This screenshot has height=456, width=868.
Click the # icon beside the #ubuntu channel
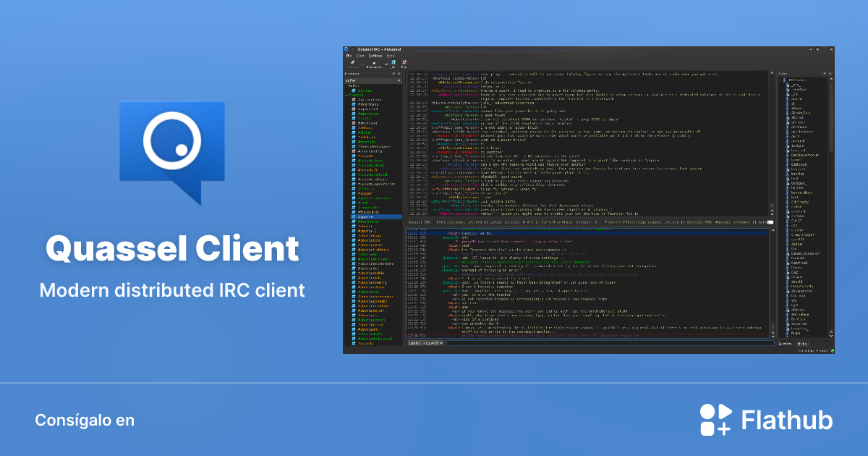click(354, 156)
